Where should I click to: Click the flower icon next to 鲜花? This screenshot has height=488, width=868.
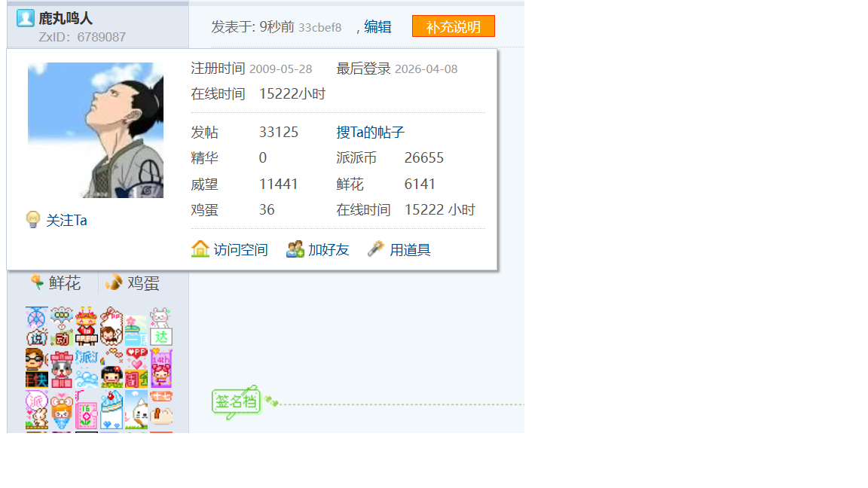[36, 282]
